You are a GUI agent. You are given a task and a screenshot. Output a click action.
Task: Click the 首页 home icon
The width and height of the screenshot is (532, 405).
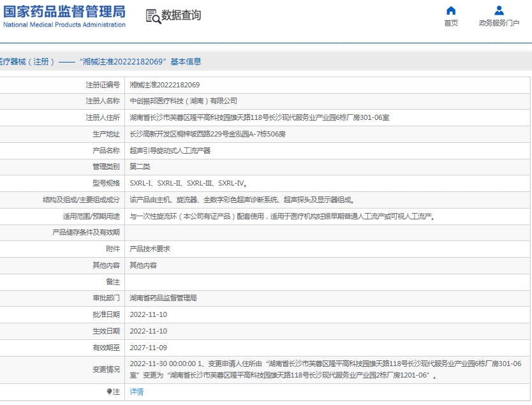point(451,10)
